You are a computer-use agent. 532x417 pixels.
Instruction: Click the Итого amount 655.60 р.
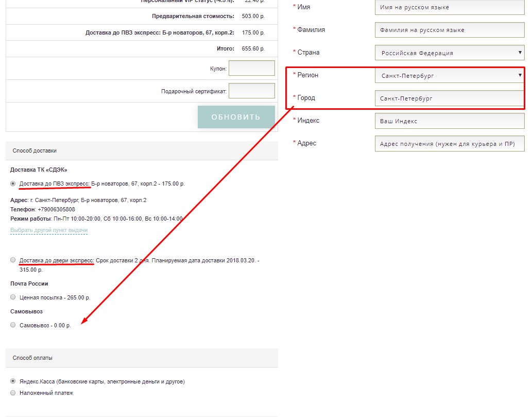(x=253, y=48)
